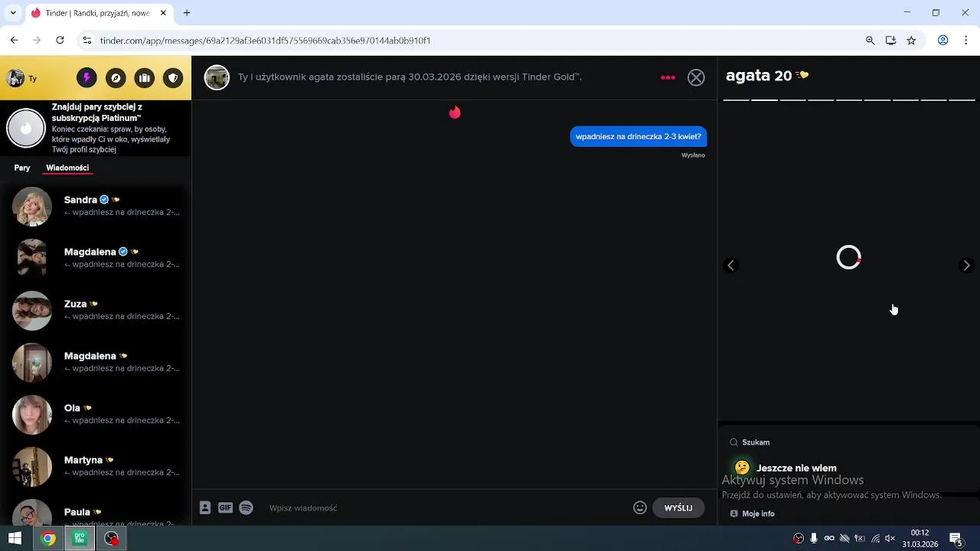Open the GIF picker
Image resolution: width=980 pixels, height=551 pixels.
[225, 507]
